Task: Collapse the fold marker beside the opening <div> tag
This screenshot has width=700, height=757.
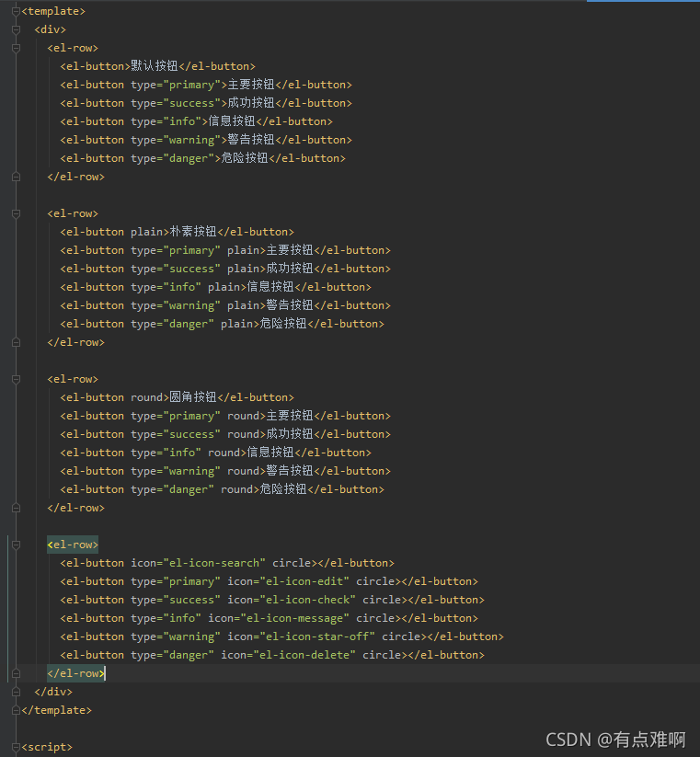Action: (x=16, y=29)
